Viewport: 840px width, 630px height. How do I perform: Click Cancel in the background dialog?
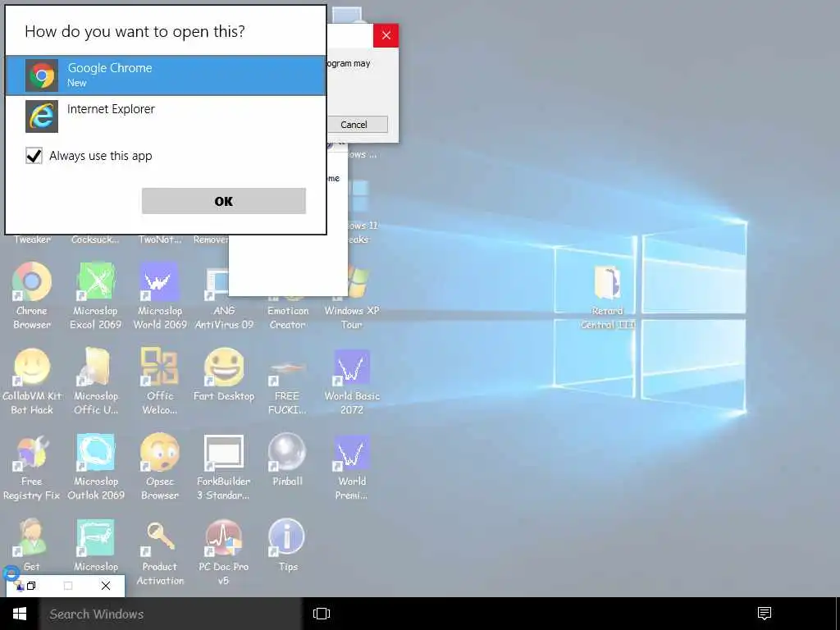tap(354, 125)
